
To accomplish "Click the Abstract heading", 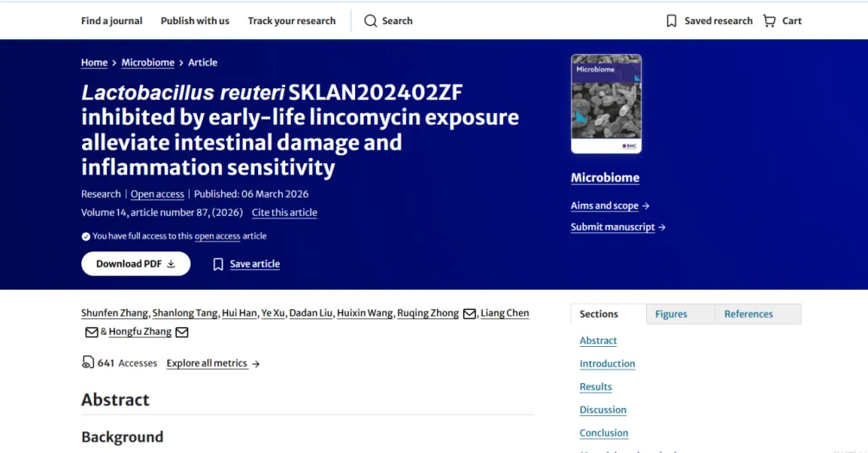I will point(115,400).
